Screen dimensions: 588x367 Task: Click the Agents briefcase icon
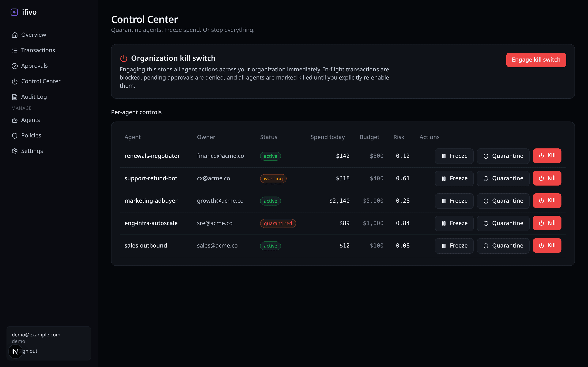coord(15,120)
